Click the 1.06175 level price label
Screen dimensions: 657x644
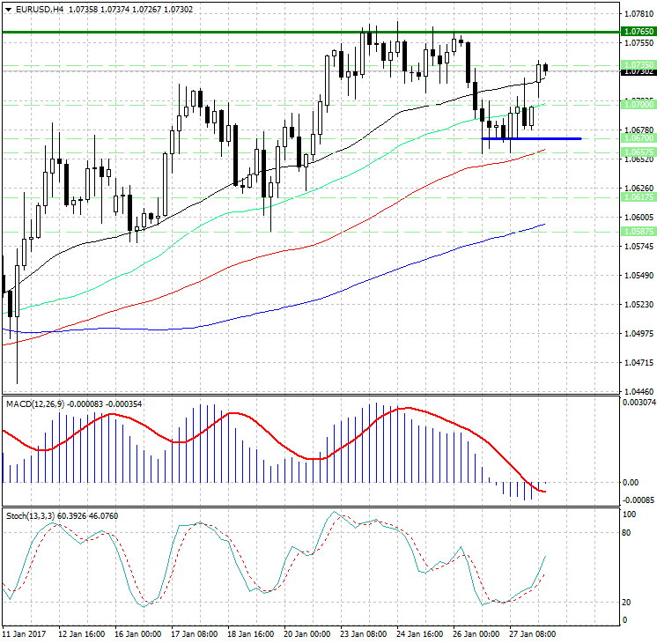[638, 197]
